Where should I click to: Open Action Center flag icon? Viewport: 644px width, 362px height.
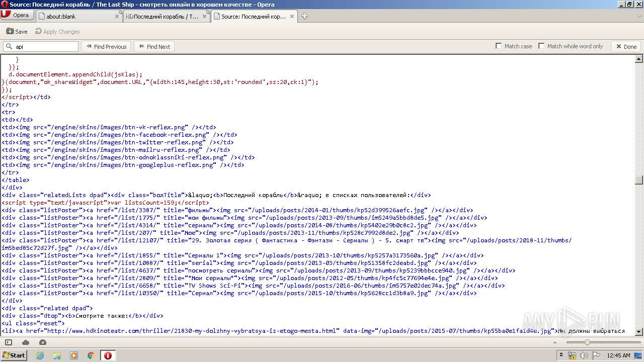click(596, 355)
